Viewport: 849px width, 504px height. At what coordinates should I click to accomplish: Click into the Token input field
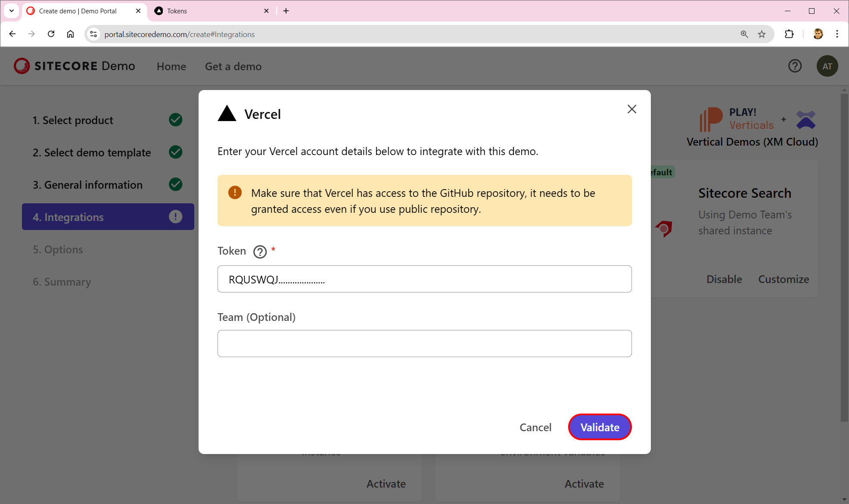(424, 279)
